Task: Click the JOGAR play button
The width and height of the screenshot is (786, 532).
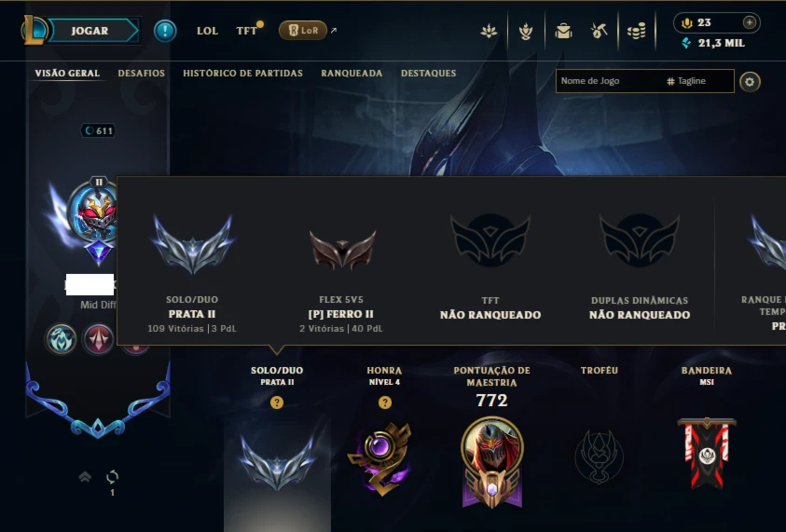Action: point(90,31)
